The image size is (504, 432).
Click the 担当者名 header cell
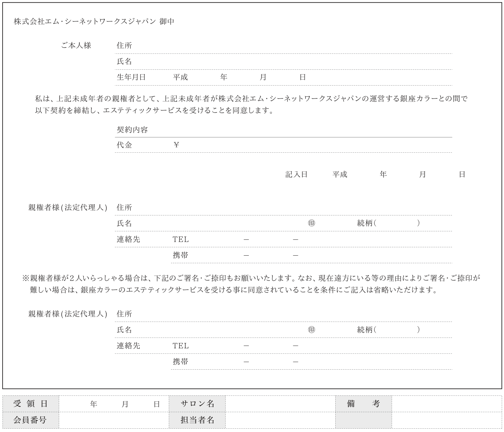tap(197, 420)
